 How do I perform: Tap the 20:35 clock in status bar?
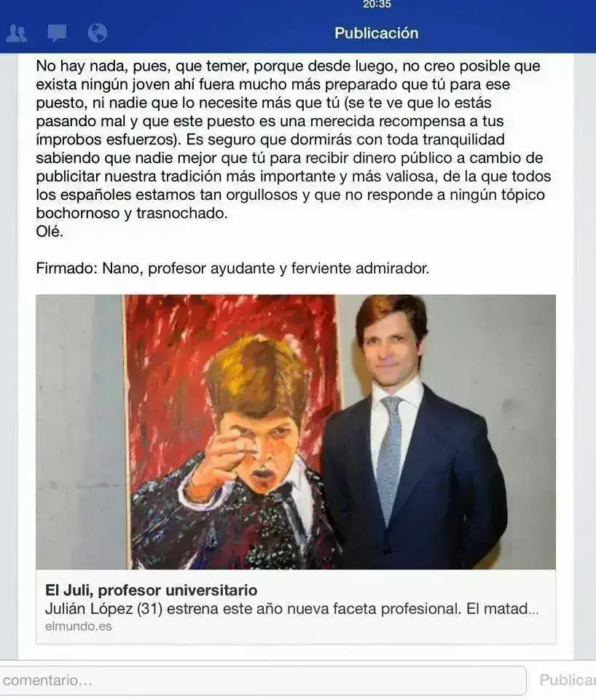(x=377, y=4)
